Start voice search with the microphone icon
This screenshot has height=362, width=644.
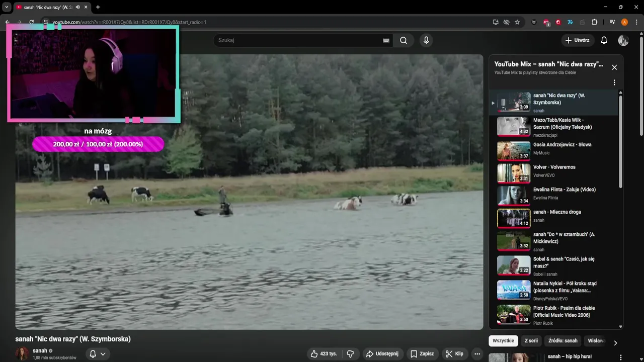(x=426, y=40)
